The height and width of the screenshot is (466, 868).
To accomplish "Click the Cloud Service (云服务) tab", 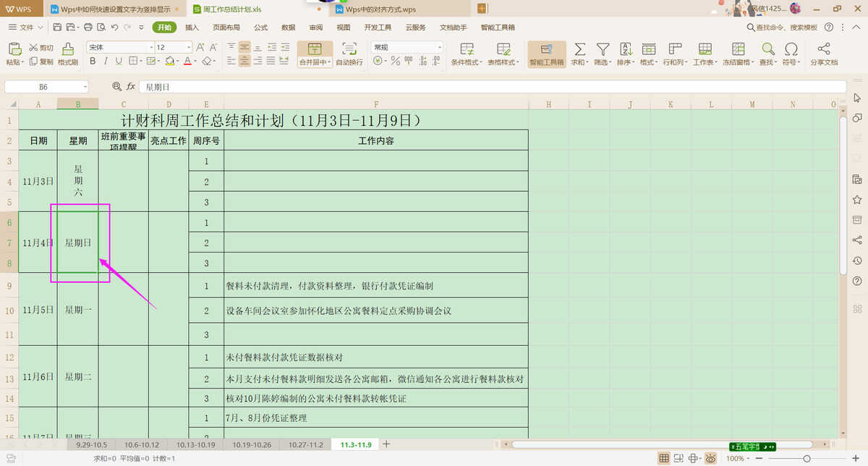I will click(x=415, y=27).
